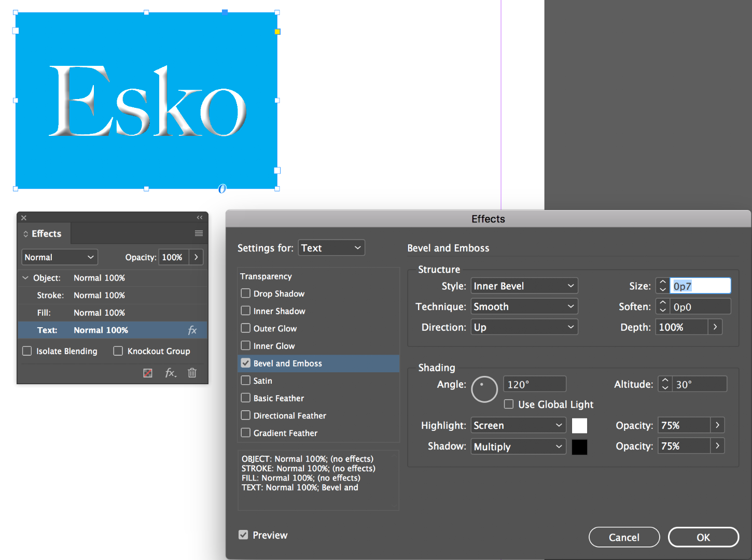Click the trash icon to remove effects
The width and height of the screenshot is (752, 560).
click(x=192, y=373)
